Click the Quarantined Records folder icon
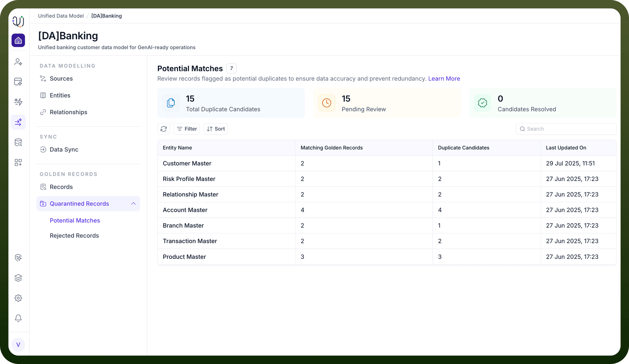Viewport: 629px width, 364px height. point(43,204)
